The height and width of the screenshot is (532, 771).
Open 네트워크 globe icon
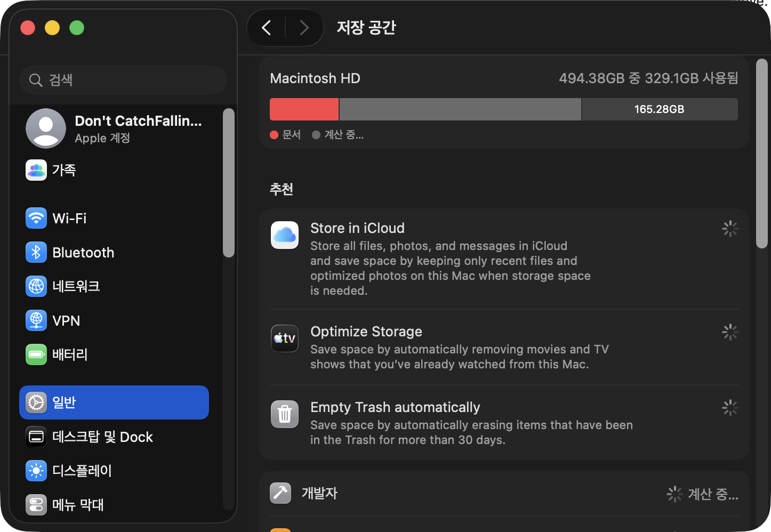36,286
